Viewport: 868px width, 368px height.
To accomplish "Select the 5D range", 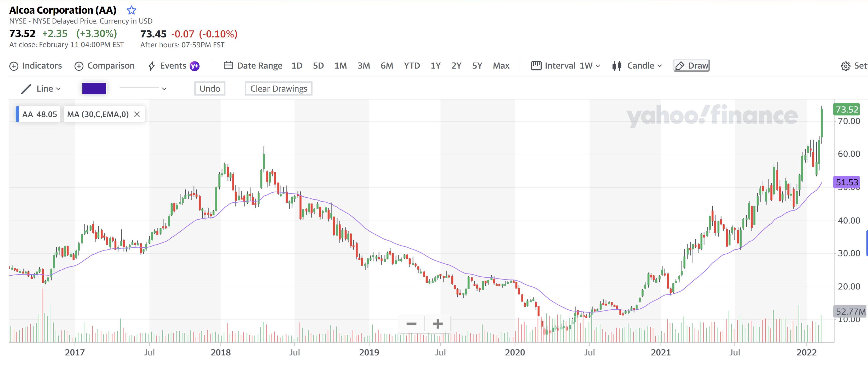I will coord(319,66).
